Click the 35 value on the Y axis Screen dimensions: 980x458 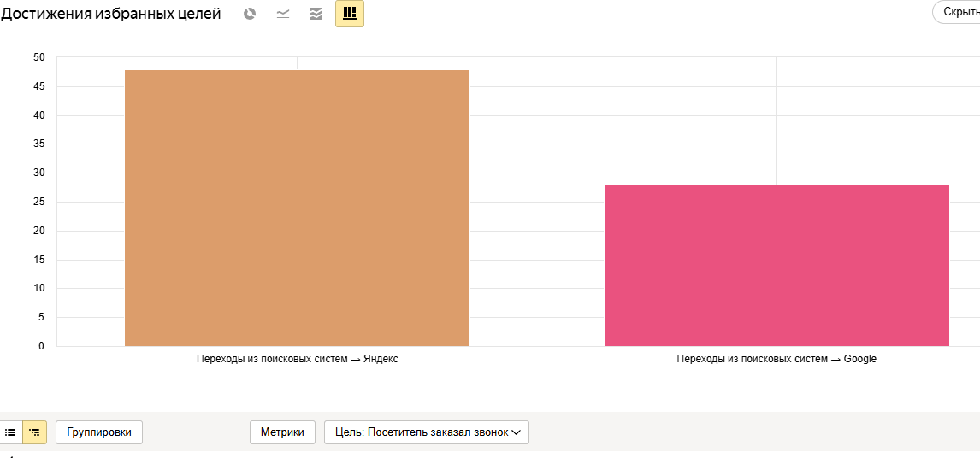point(39,144)
